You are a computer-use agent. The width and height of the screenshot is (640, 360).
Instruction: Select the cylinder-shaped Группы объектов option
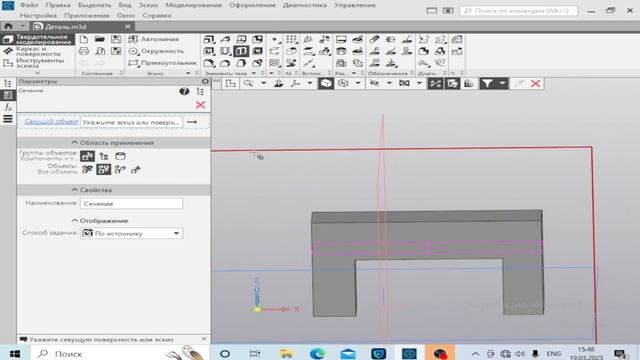[x=120, y=156]
